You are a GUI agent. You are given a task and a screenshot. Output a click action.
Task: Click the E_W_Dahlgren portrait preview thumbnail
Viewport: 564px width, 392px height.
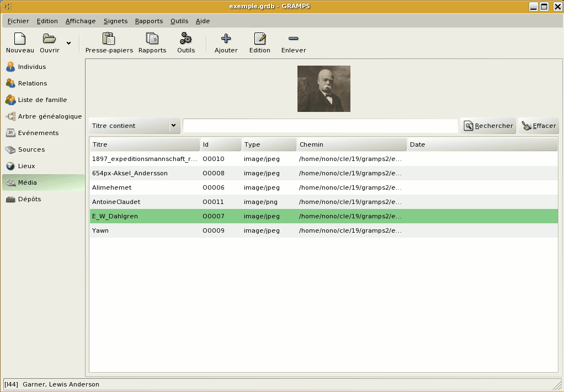(324, 89)
